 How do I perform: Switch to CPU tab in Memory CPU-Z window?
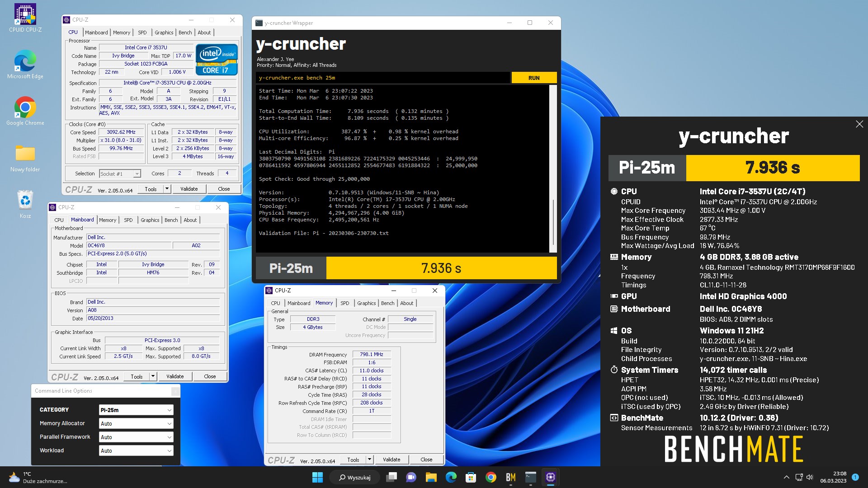pos(276,303)
